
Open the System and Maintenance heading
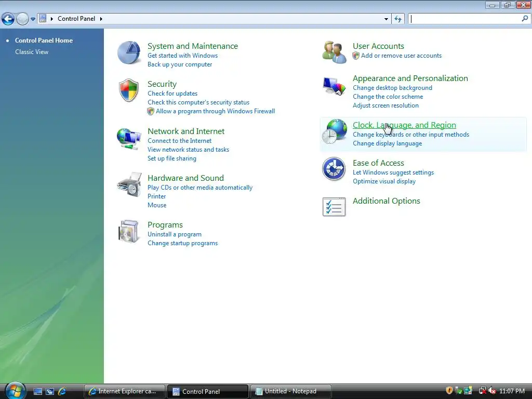point(192,46)
